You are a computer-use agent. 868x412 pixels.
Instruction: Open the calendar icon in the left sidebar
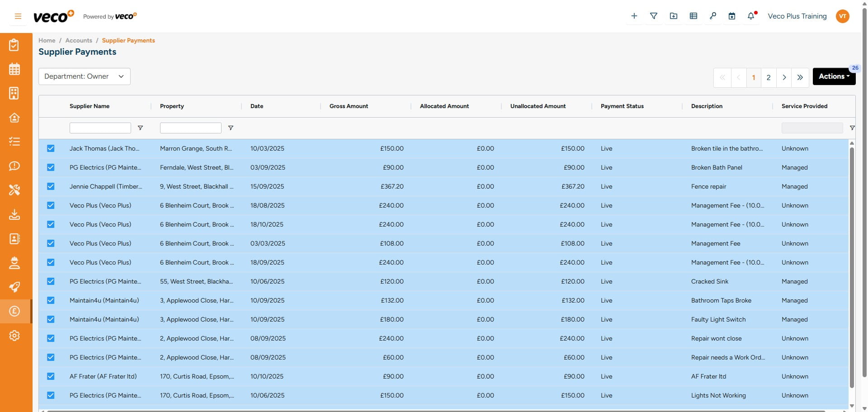click(x=14, y=69)
